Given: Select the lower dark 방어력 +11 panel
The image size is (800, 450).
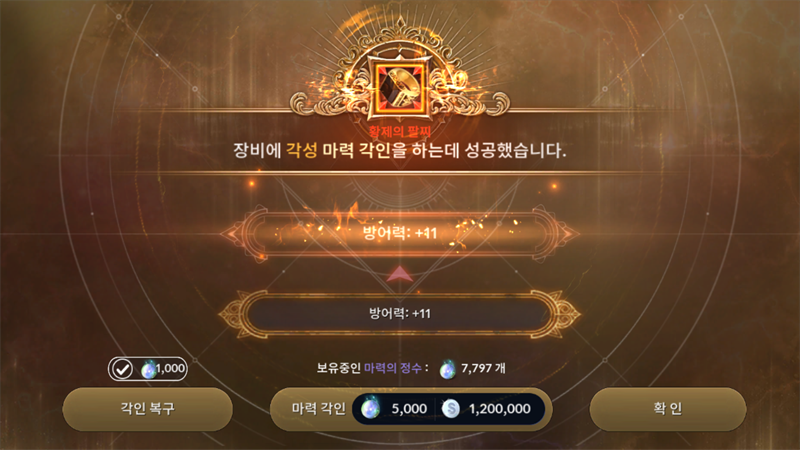Looking at the screenshot, I should [x=400, y=313].
